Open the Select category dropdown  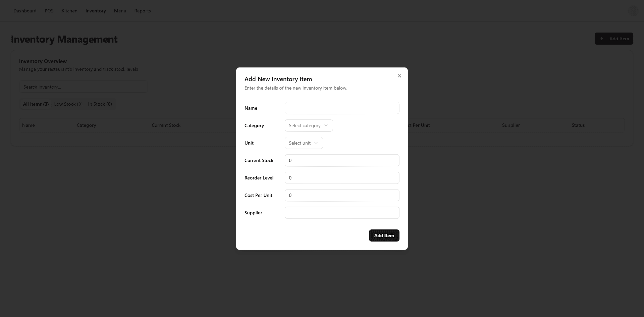point(309,125)
